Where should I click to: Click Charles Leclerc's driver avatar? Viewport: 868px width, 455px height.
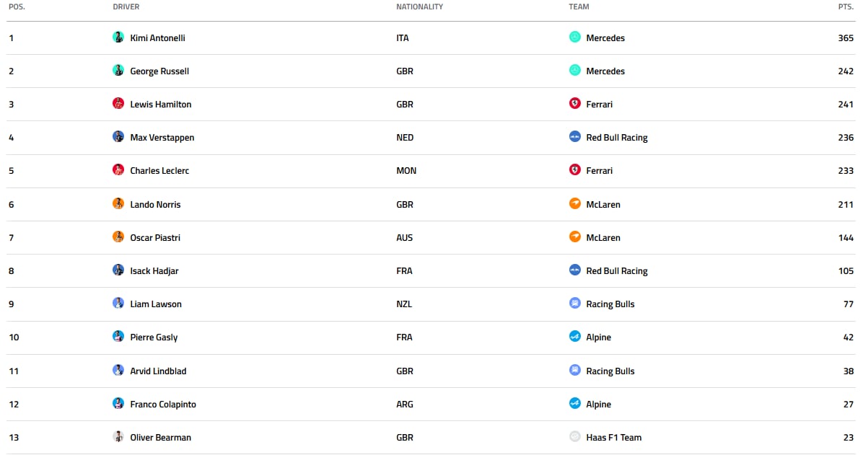(x=118, y=169)
